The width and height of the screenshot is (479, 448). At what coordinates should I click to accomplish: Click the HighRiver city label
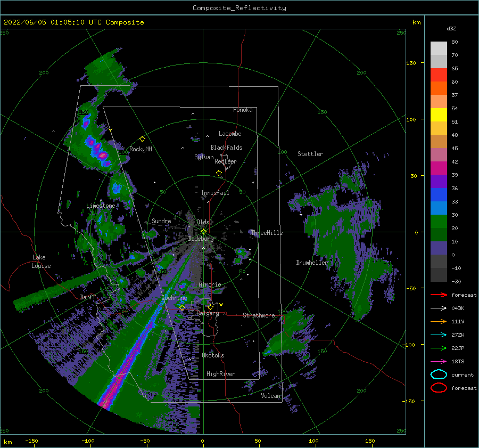click(x=221, y=374)
